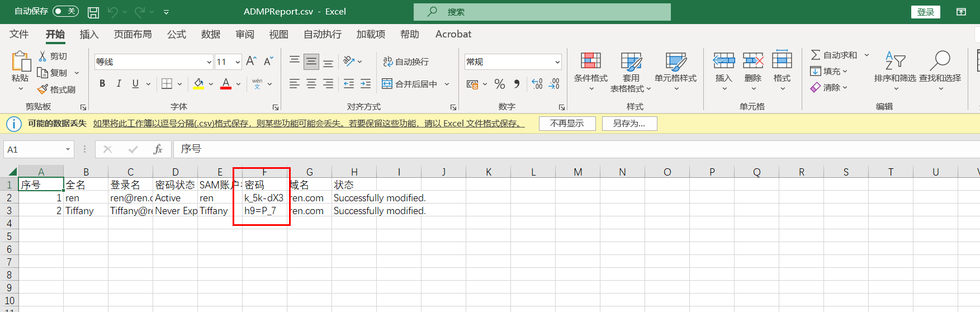
Task: Open the font size dropdown
Action: click(238, 62)
